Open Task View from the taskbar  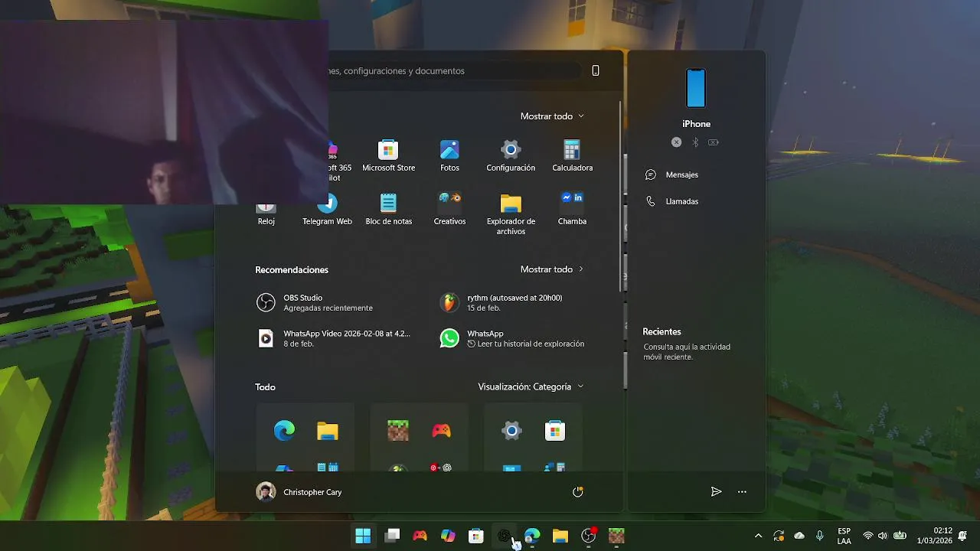point(392,536)
